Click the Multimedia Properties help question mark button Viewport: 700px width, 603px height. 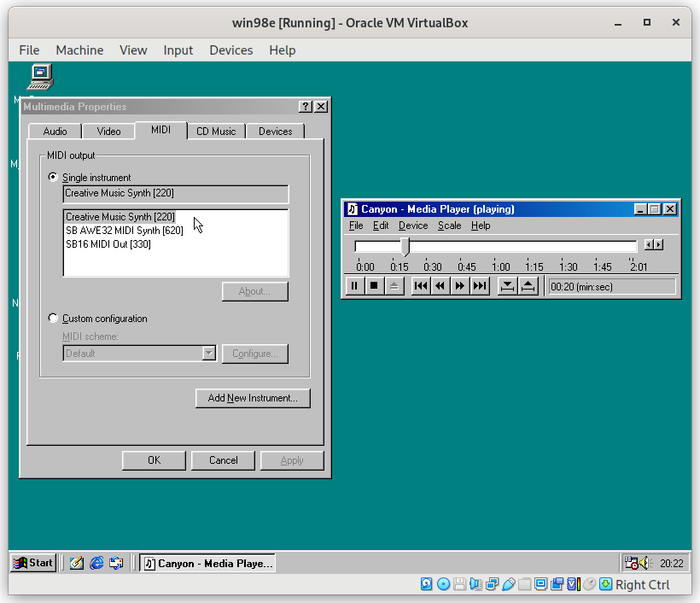click(x=306, y=106)
